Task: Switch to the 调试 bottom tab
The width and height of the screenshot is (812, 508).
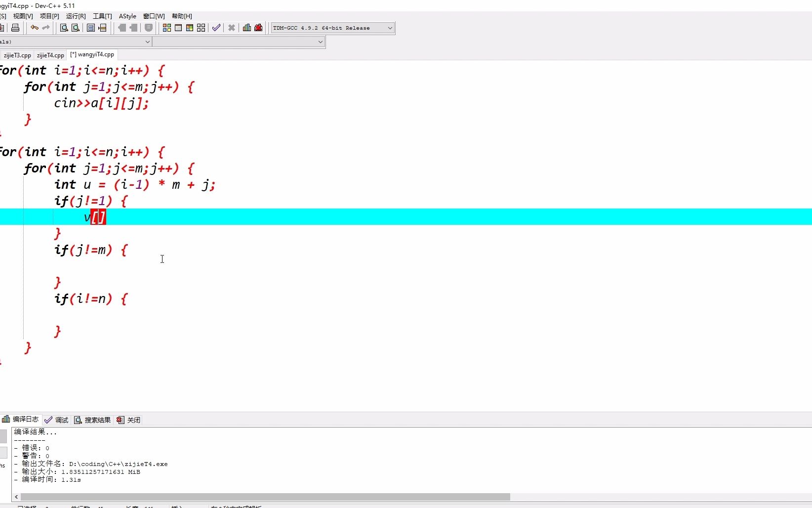Action: (56, 420)
